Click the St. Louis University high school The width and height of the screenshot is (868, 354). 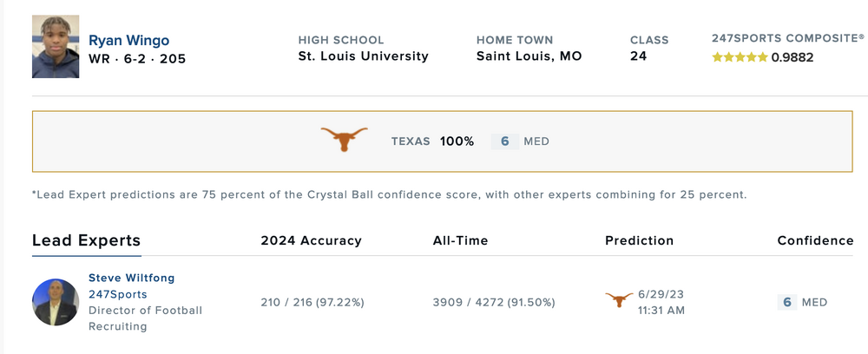pyautogui.click(x=363, y=56)
